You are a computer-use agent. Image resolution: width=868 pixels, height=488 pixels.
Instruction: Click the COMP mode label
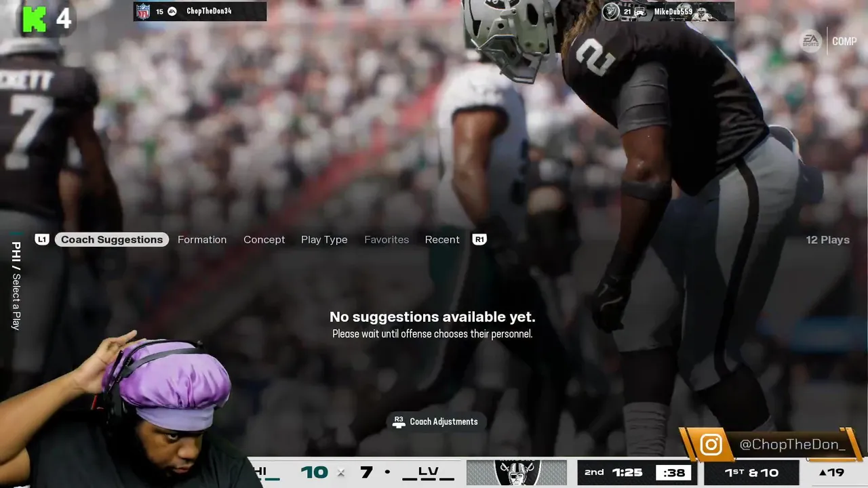844,41
